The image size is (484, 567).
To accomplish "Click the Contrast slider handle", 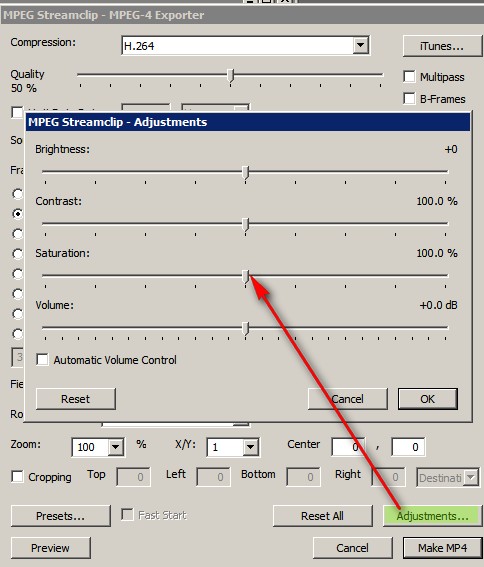I will point(246,225).
